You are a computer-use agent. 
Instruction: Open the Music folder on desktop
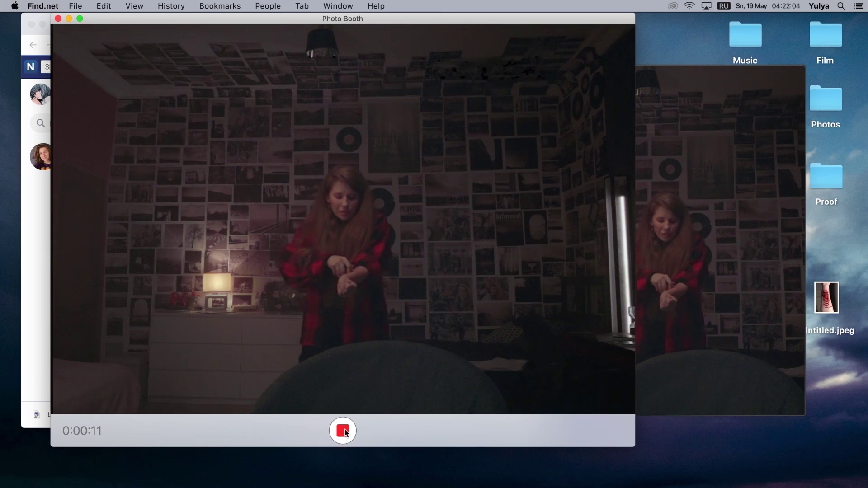pyautogui.click(x=745, y=35)
